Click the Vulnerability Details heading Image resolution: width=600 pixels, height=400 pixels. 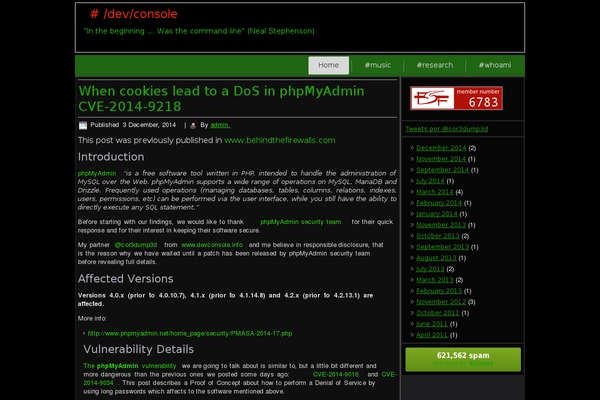click(139, 349)
